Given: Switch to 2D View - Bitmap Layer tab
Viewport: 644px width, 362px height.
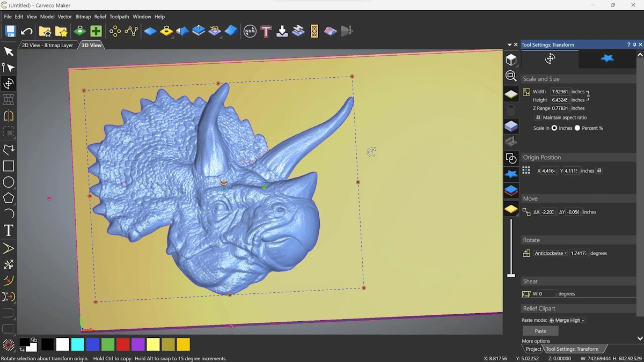Looking at the screenshot, I should [47, 46].
